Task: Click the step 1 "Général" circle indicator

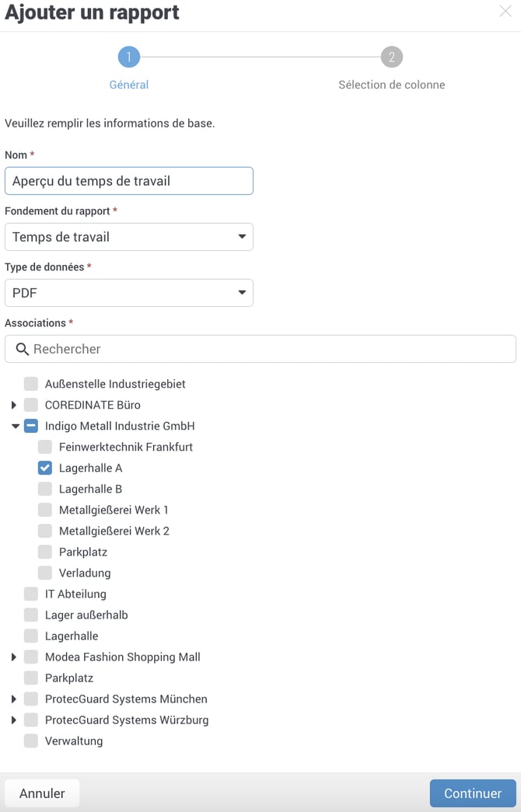Action: point(128,57)
